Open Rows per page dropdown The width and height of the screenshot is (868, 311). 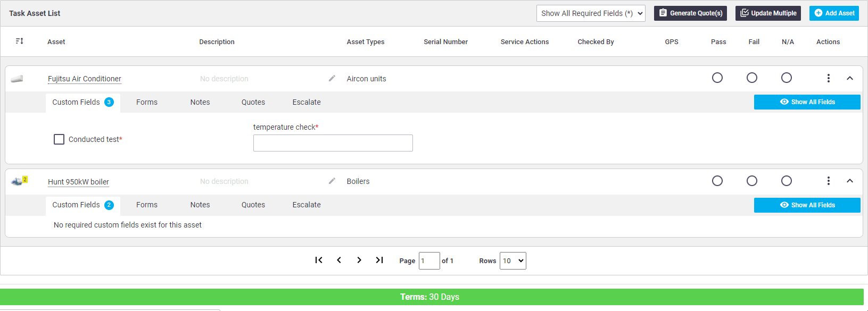click(513, 260)
